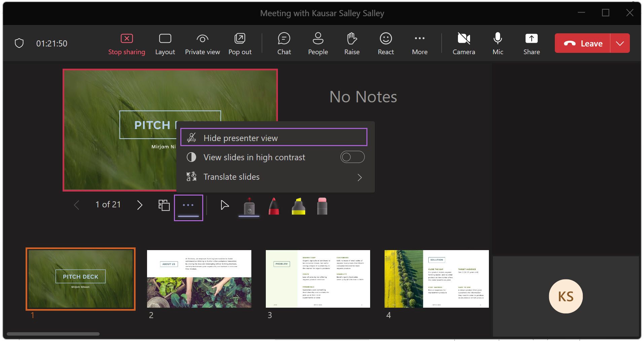This screenshot has width=644, height=341.
Task: Select the yellow highlighter tool
Action: click(298, 206)
